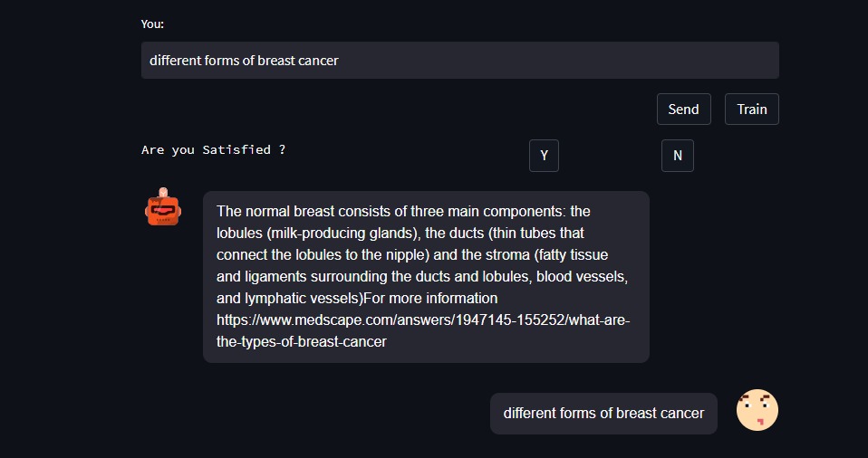The height and width of the screenshot is (458, 868).
Task: Click the "You:" label above input
Action: [152, 24]
